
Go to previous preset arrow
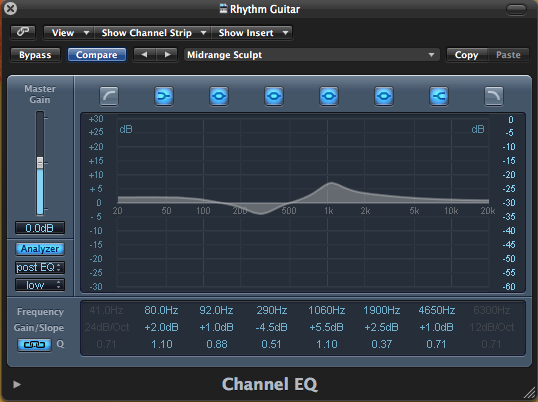(x=144, y=55)
